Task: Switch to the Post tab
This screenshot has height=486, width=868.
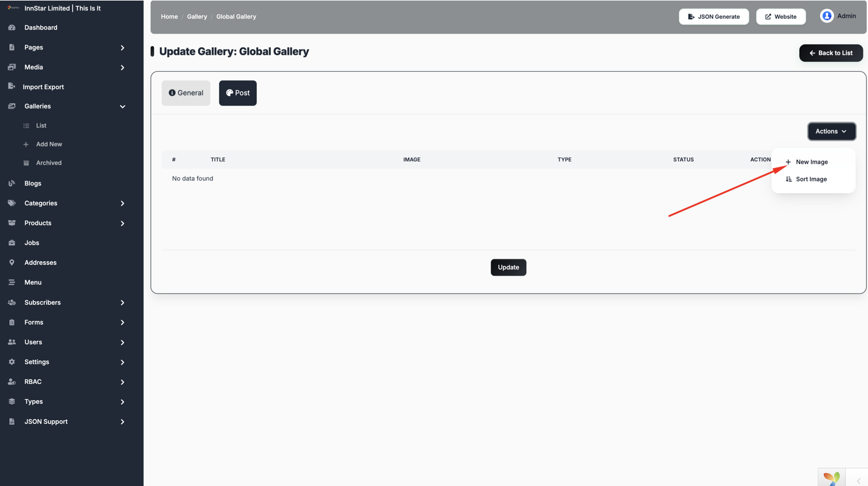Action: (x=238, y=93)
